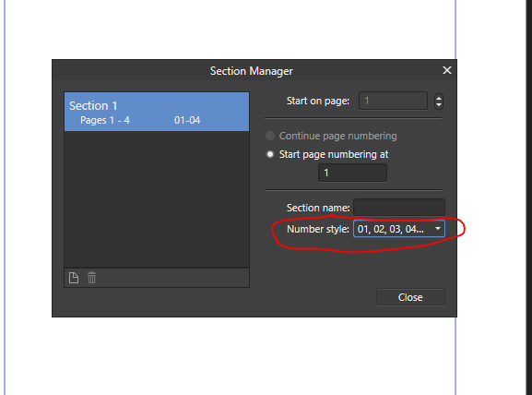Select the Continue page numbering radio button
Screen dimensions: 532x395
click(270, 136)
